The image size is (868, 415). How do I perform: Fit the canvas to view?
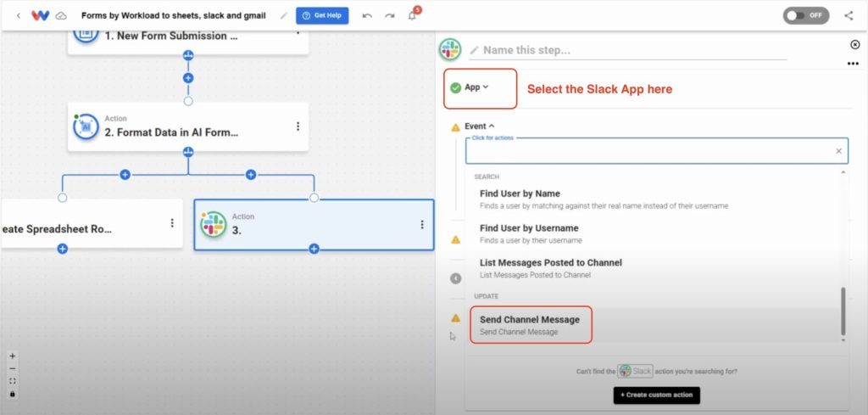pos(13,381)
